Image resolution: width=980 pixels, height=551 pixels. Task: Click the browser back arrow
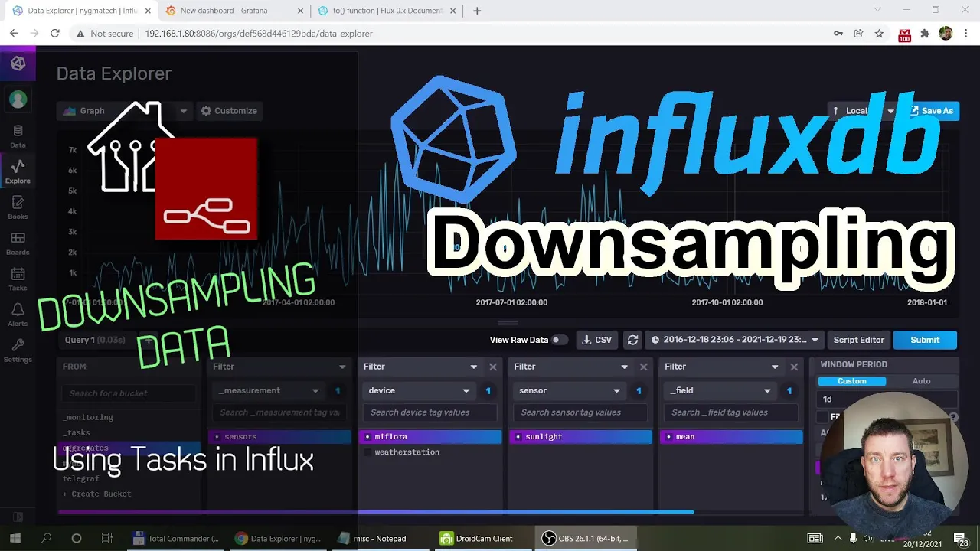[14, 34]
